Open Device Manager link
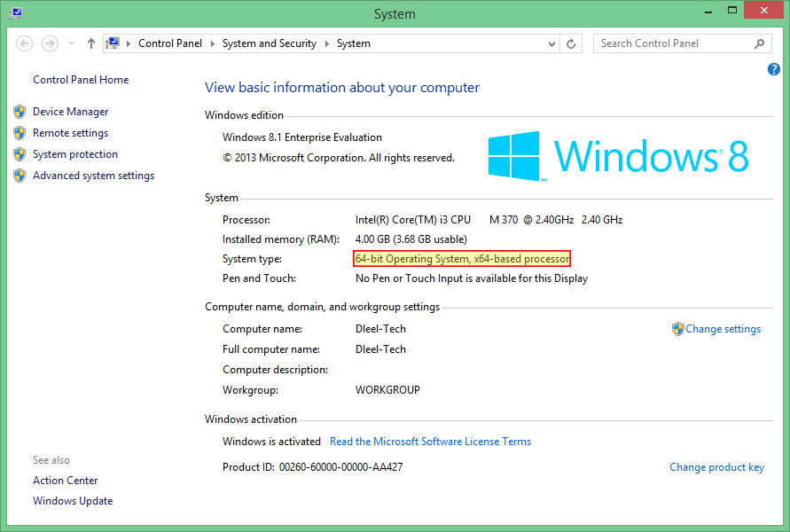Viewport: 790px width, 532px height. tap(71, 112)
